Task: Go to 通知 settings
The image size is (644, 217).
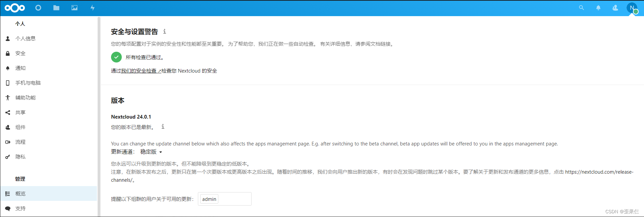Action: (49, 68)
